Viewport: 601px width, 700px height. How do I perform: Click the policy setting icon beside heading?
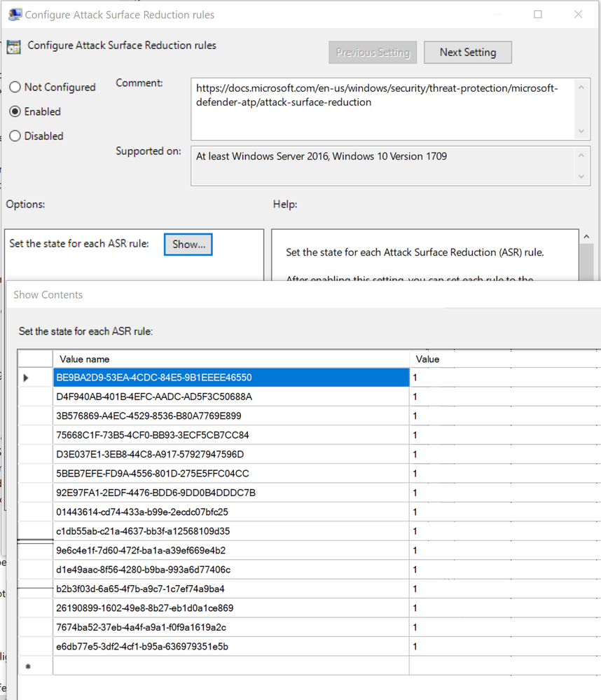[x=14, y=46]
